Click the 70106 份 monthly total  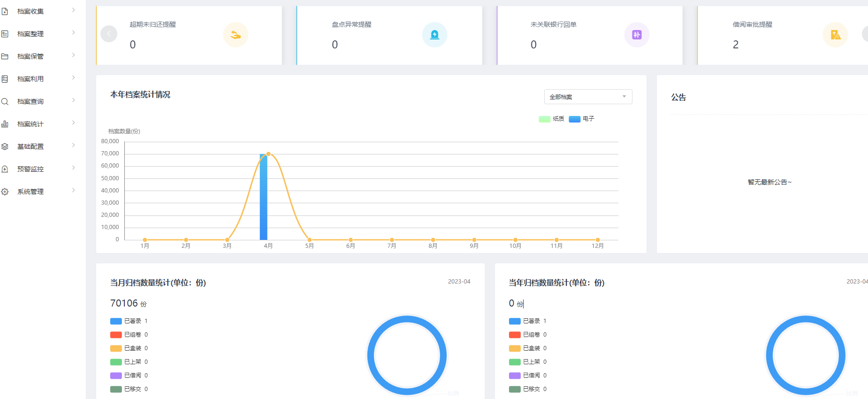click(129, 303)
